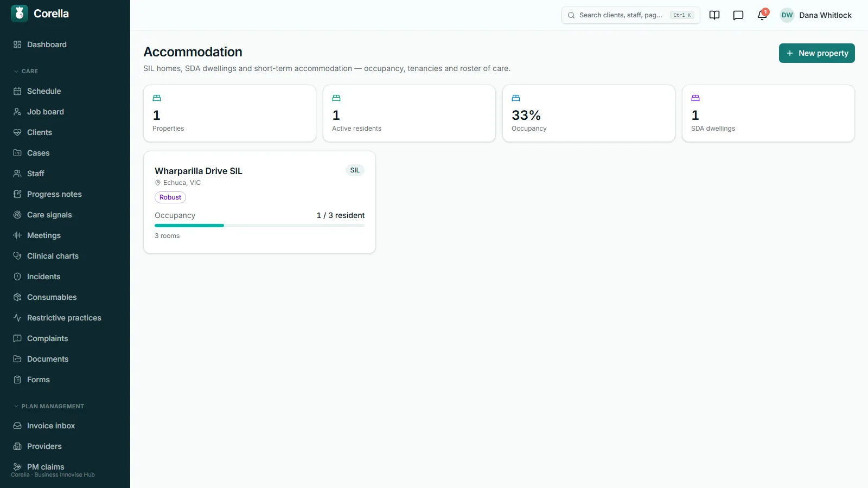Open the notifications bell
The height and width of the screenshot is (488, 868).
[762, 15]
